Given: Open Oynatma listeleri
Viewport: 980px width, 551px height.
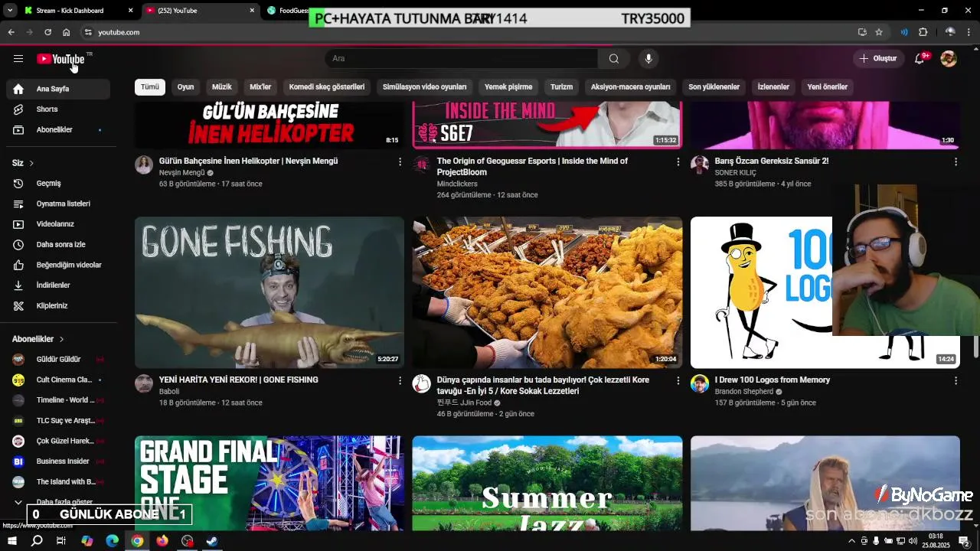Looking at the screenshot, I should pos(58,204).
